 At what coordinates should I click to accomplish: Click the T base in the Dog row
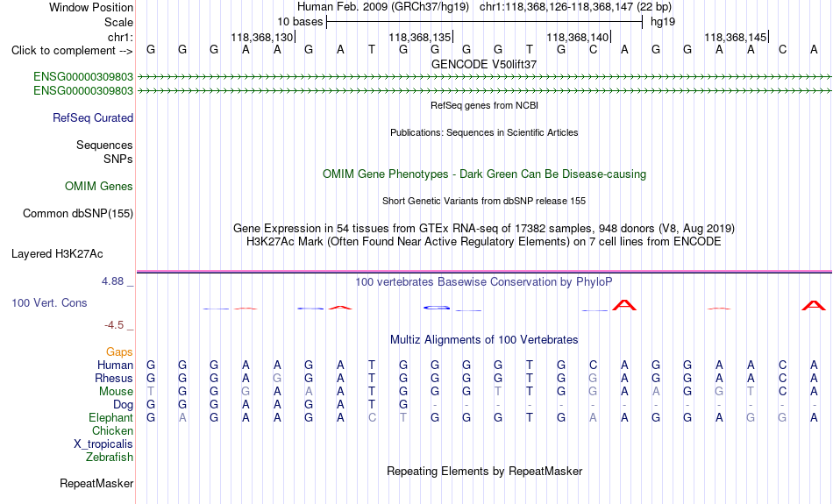tap(372, 405)
